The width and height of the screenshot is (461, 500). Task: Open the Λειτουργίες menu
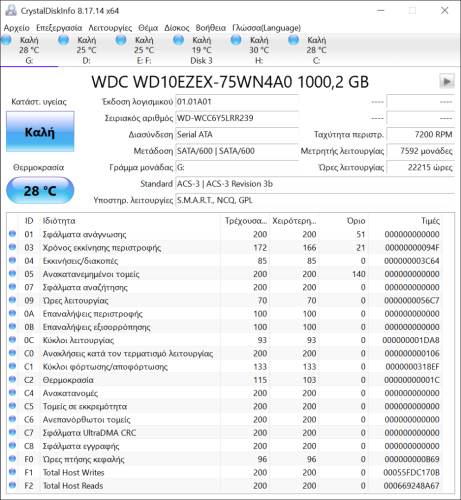(110, 28)
